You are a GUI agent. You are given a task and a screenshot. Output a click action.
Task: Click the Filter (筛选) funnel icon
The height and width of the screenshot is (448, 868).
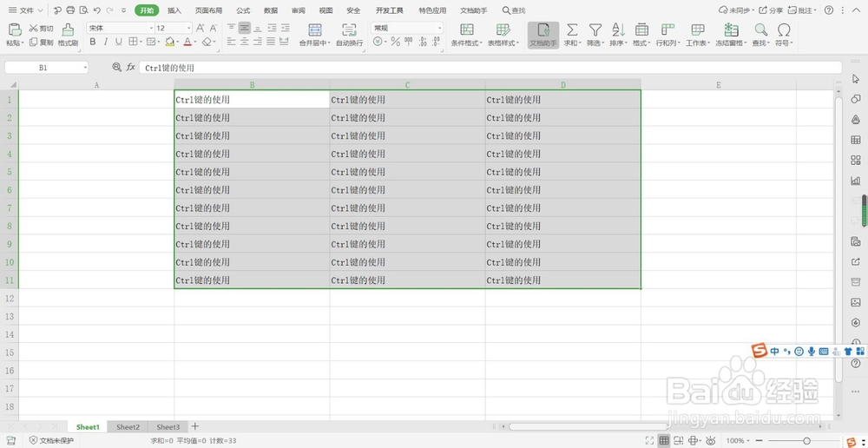pos(595,30)
